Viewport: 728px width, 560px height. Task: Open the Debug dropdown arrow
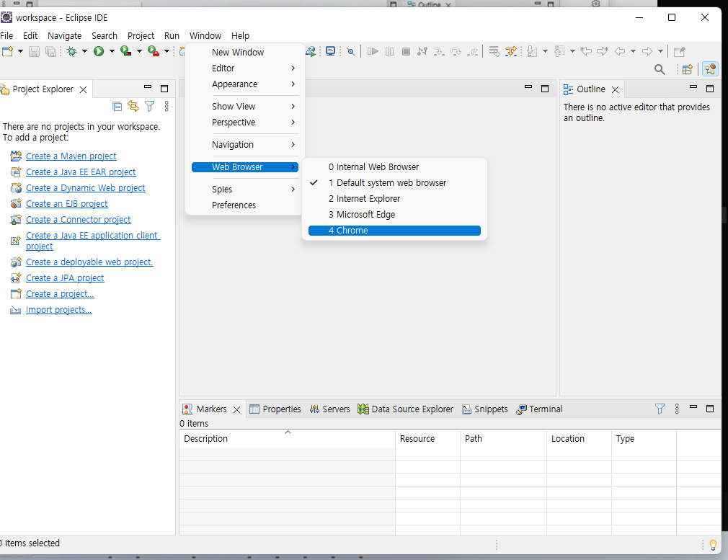pyautogui.click(x=84, y=52)
